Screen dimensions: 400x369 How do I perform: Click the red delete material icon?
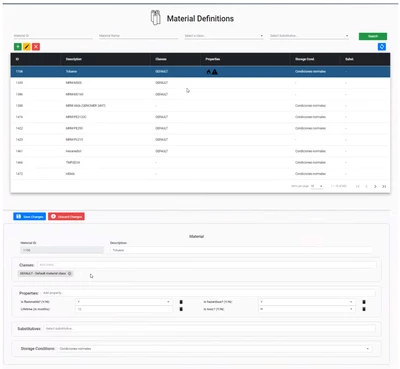point(36,47)
